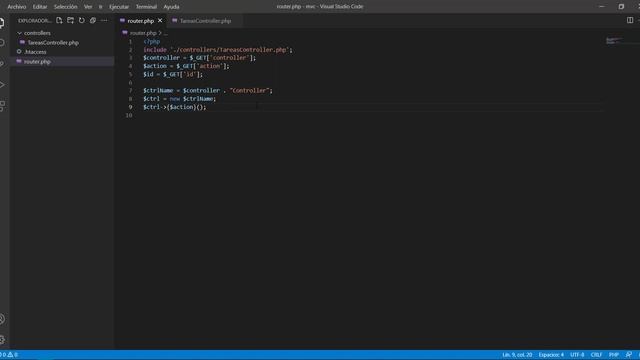Change language mode PHP
The width and height of the screenshot is (640, 360).
pyautogui.click(x=614, y=355)
